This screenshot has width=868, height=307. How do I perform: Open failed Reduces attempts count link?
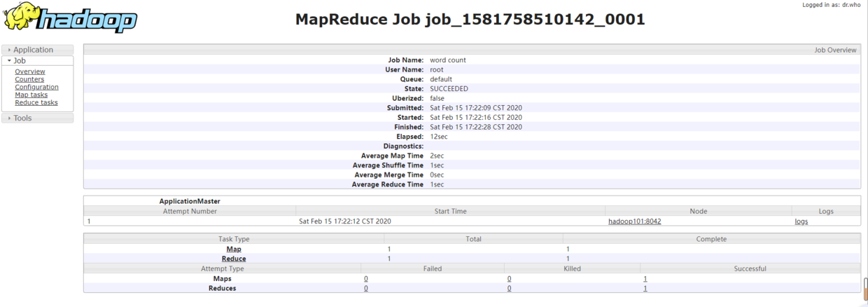coord(366,289)
